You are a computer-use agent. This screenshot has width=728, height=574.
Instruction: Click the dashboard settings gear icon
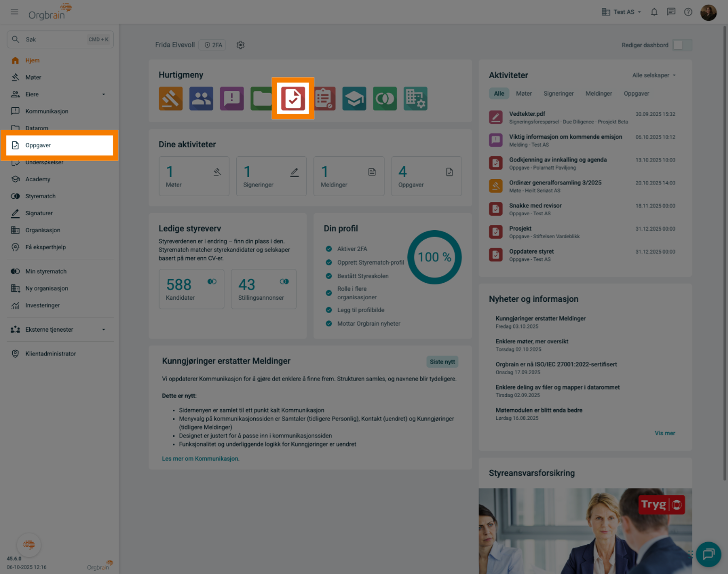tap(240, 45)
